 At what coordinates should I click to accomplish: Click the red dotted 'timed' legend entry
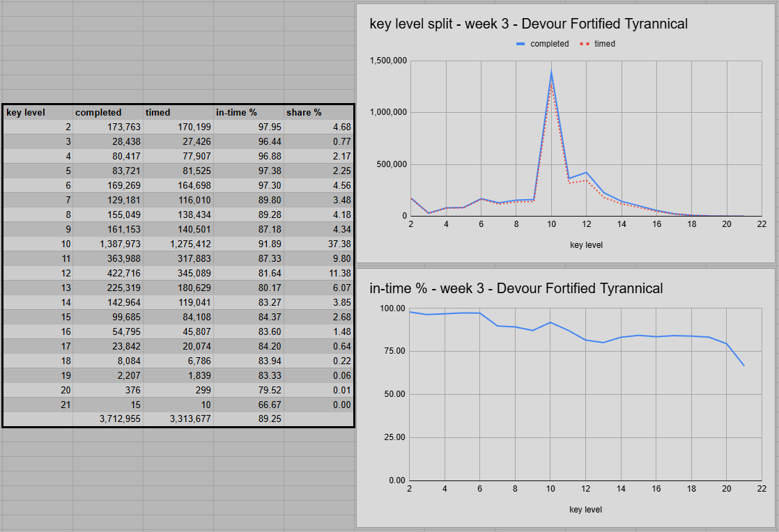click(598, 44)
